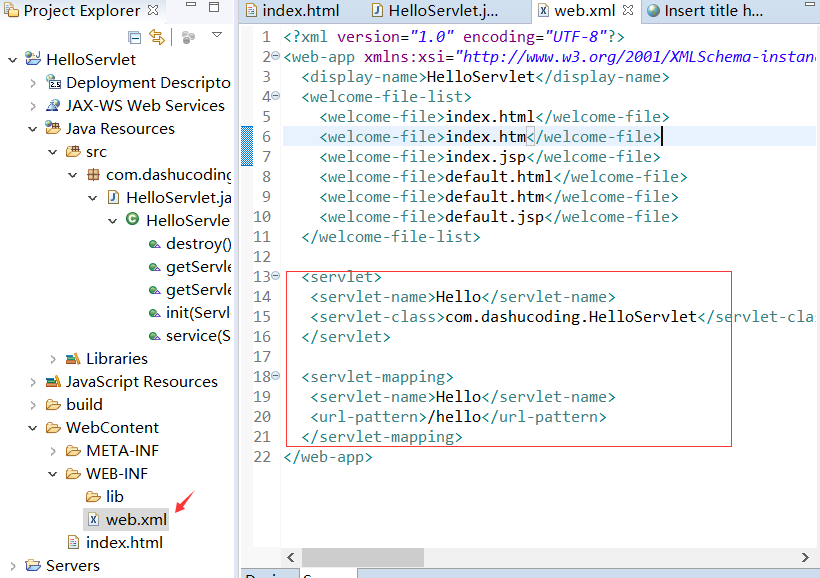This screenshot has width=820, height=578.
Task: Select the JAX-WS Web Services icon
Action: point(53,105)
